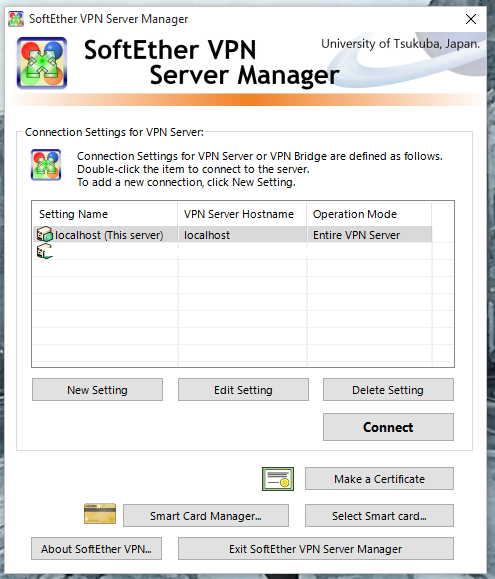The image size is (495, 579).
Task: Click the partial server icon in second row
Action: pyautogui.click(x=45, y=252)
